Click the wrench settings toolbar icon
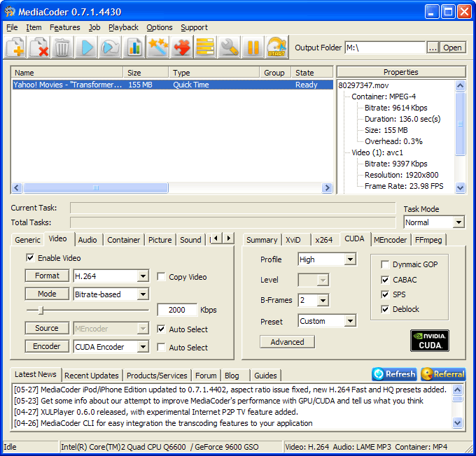The image size is (476, 456). tap(230, 48)
